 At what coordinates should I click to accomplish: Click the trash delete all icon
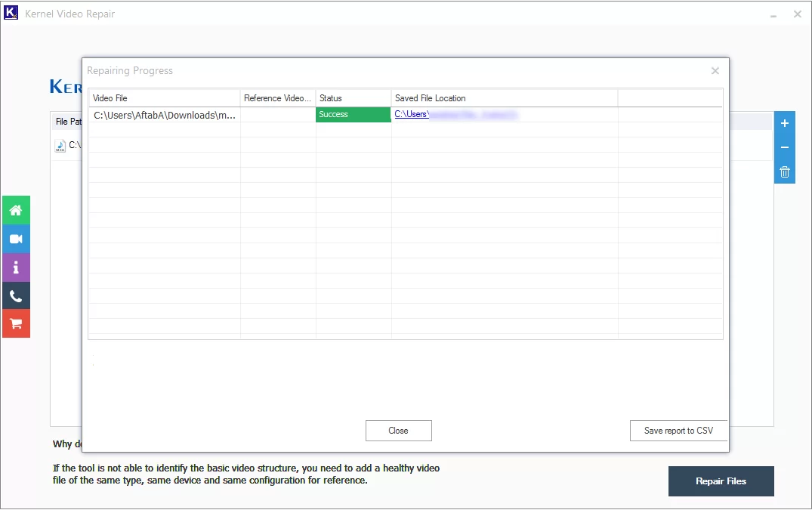(785, 172)
